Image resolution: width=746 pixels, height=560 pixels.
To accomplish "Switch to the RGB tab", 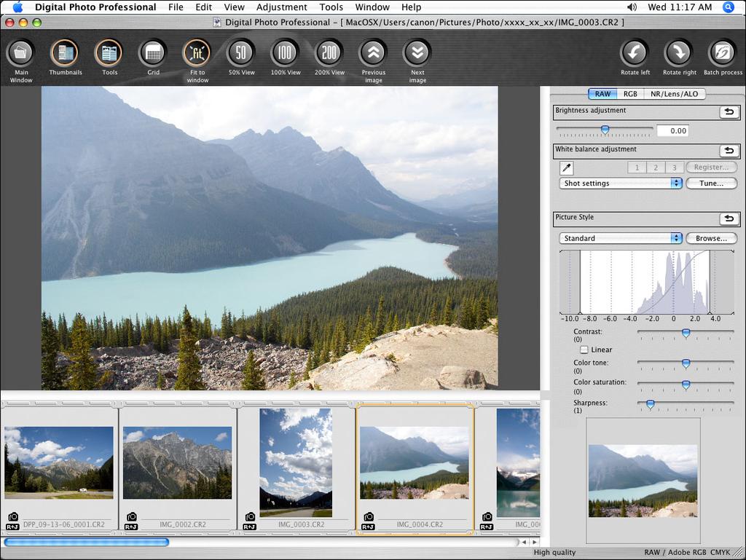I will (630, 94).
